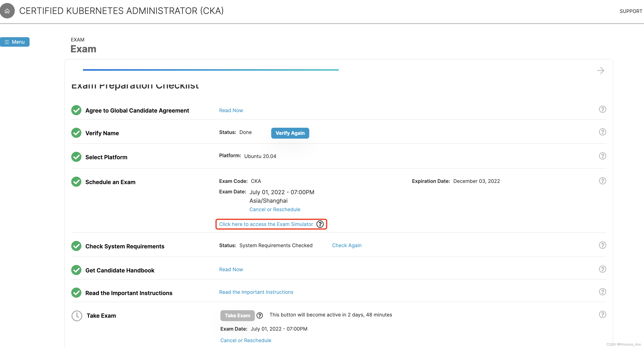Image resolution: width=644 pixels, height=348 pixels.
Task: Click the clock icon beside Take Exam
Action: (x=77, y=316)
